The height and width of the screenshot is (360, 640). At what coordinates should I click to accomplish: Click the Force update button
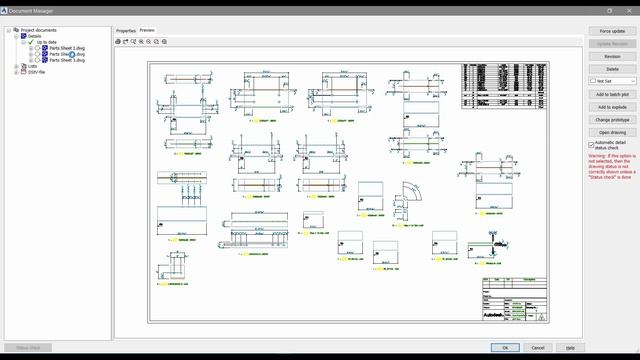point(612,31)
